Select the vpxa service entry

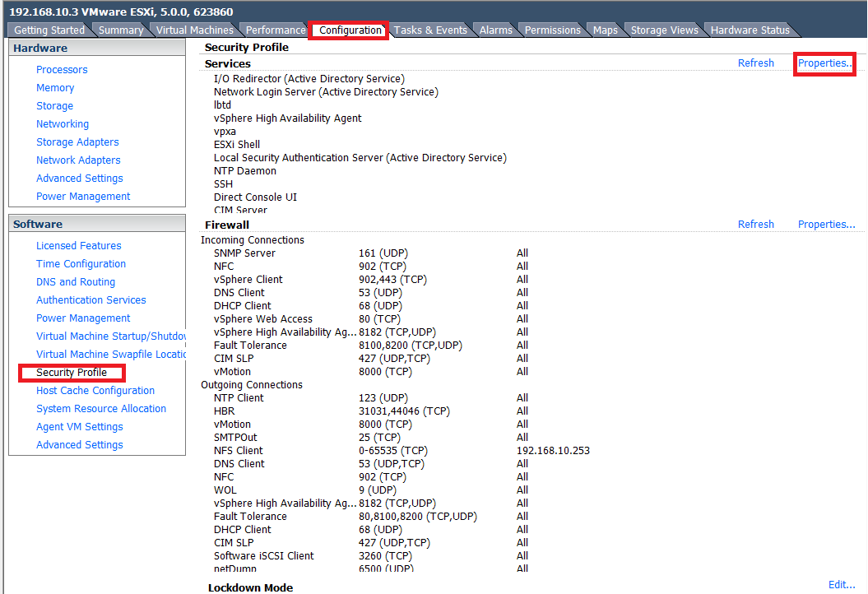225,132
